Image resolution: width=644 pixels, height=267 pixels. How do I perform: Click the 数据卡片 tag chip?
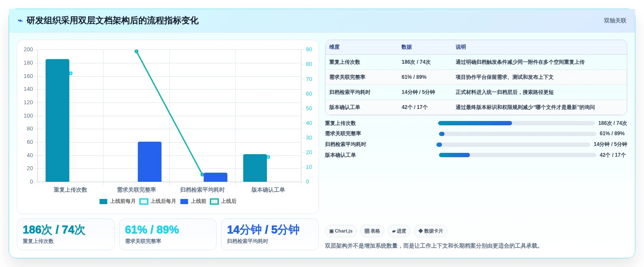(431, 231)
